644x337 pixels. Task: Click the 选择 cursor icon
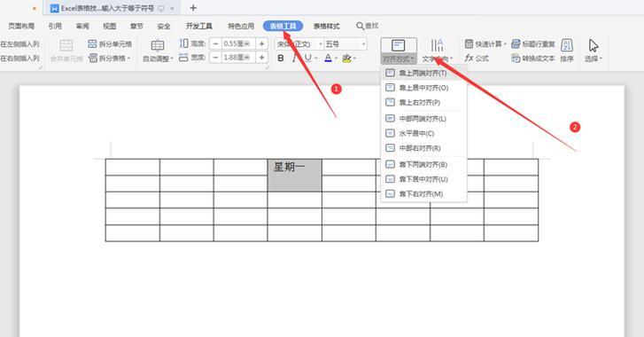coord(594,45)
